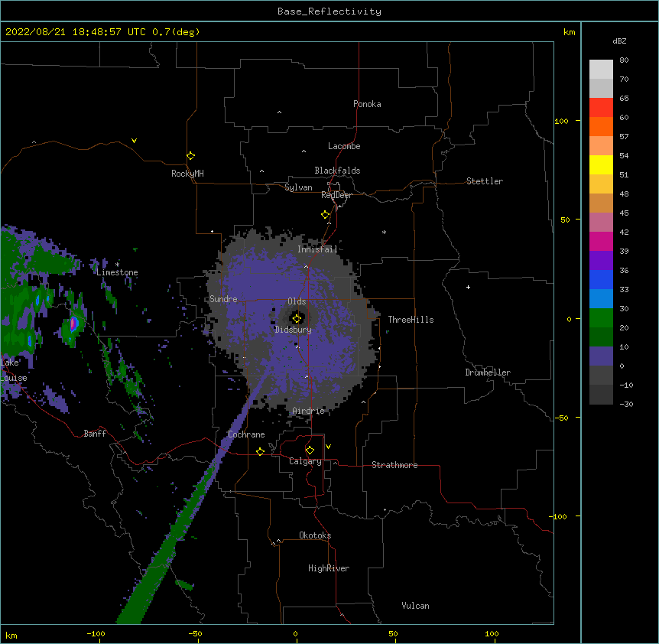Click the Strathmore town label
This screenshot has width=659, height=644.
tap(394, 465)
